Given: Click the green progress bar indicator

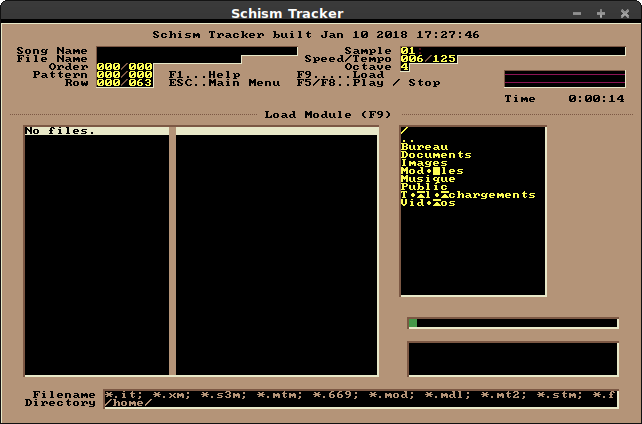Looking at the screenshot, I should [413, 323].
